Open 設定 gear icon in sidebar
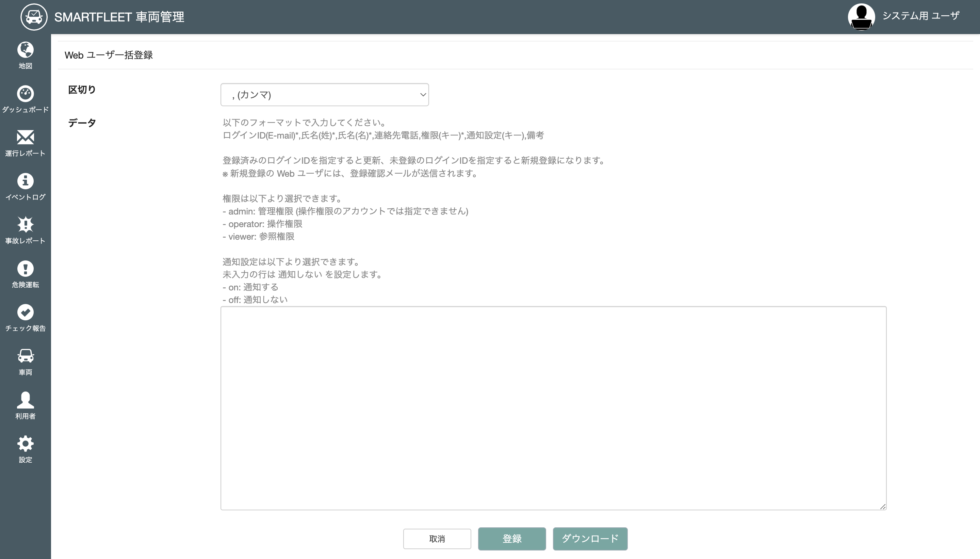 [x=25, y=444]
